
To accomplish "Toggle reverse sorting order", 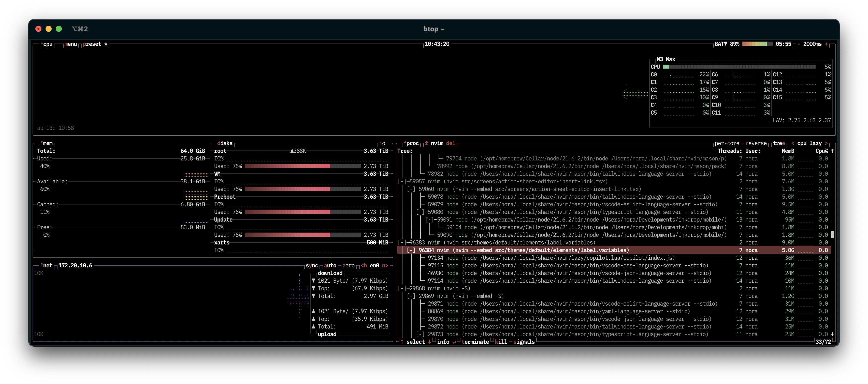I will point(756,143).
